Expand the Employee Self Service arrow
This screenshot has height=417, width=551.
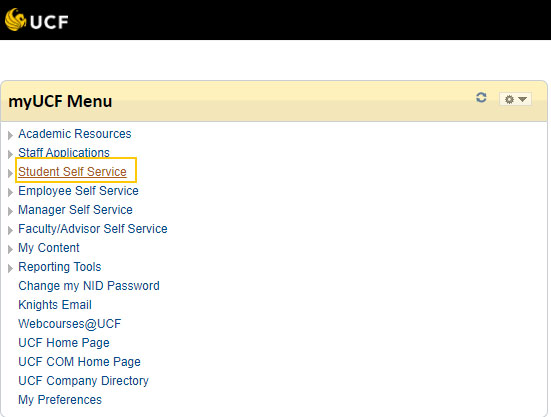pos(10,192)
